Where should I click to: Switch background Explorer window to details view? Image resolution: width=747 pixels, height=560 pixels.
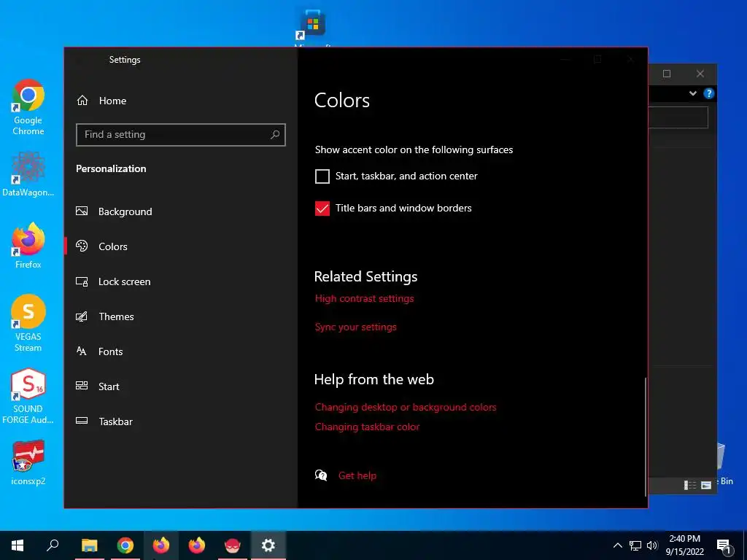690,485
